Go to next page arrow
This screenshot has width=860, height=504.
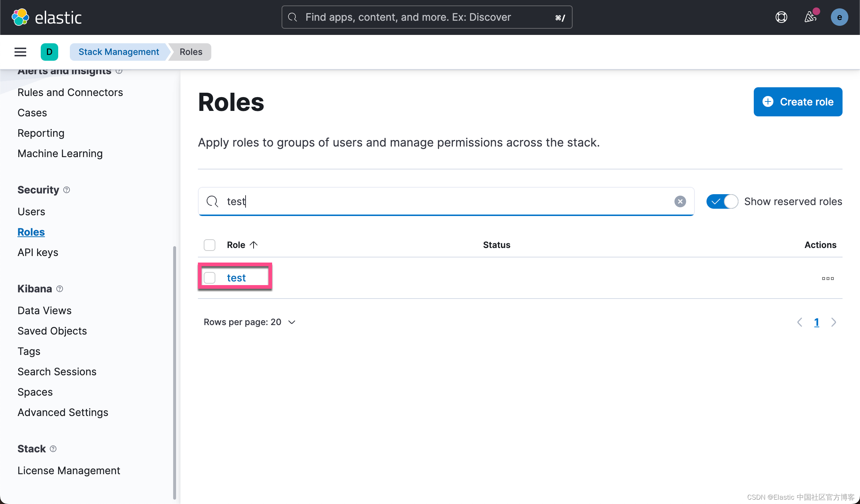(834, 322)
